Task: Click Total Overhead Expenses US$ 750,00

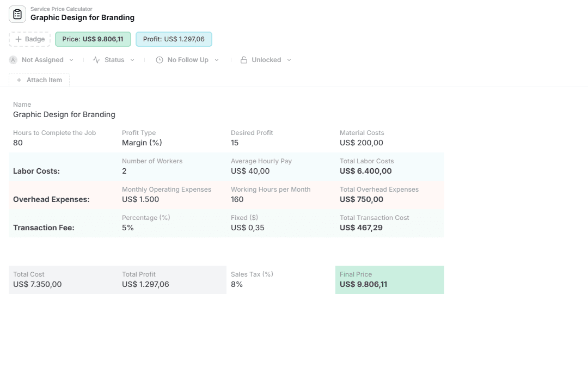Action: [362, 200]
